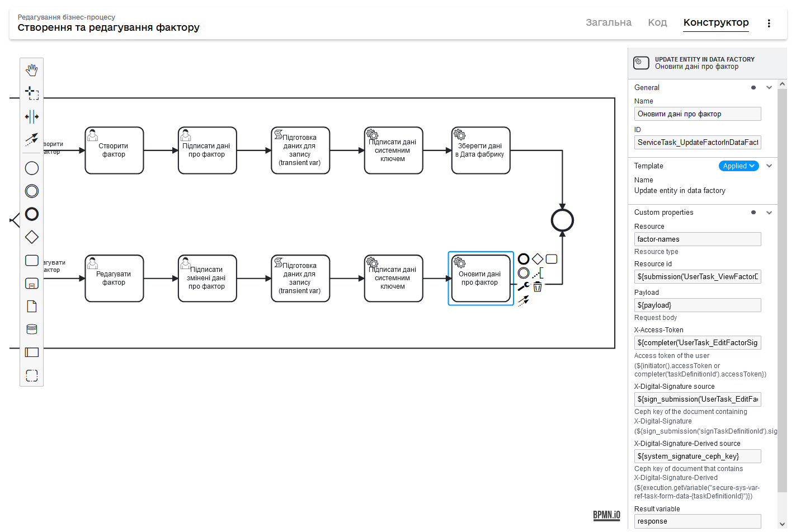Collapse the Template section
Image resolution: width=796 pixels, height=532 pixels.
[769, 166]
